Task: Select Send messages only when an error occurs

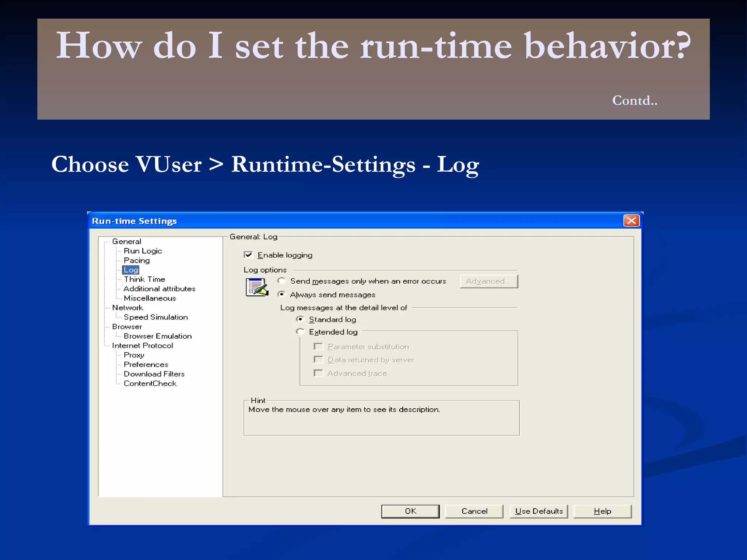Action: pos(282,281)
